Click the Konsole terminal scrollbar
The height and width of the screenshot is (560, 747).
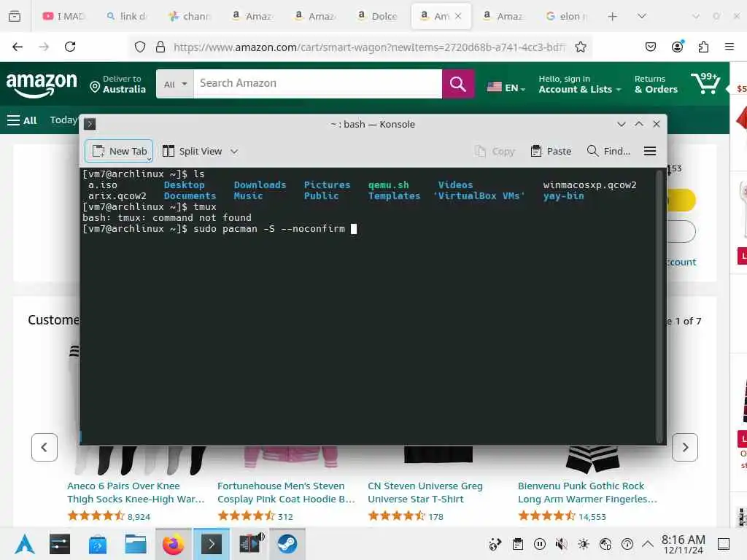(x=659, y=306)
